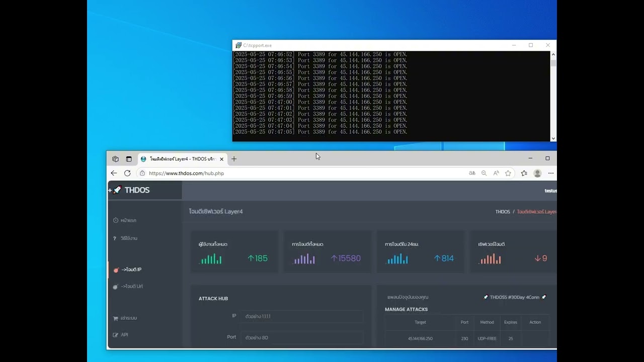Image resolution: width=644 pixels, height=362 pixels.
Task: Click the blue 24-hour attacks bar chart icon
Action: 397,259
